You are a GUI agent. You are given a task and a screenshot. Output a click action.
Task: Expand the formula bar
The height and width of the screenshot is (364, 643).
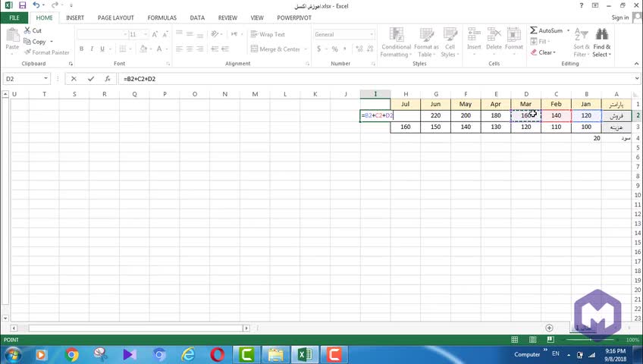(x=637, y=78)
